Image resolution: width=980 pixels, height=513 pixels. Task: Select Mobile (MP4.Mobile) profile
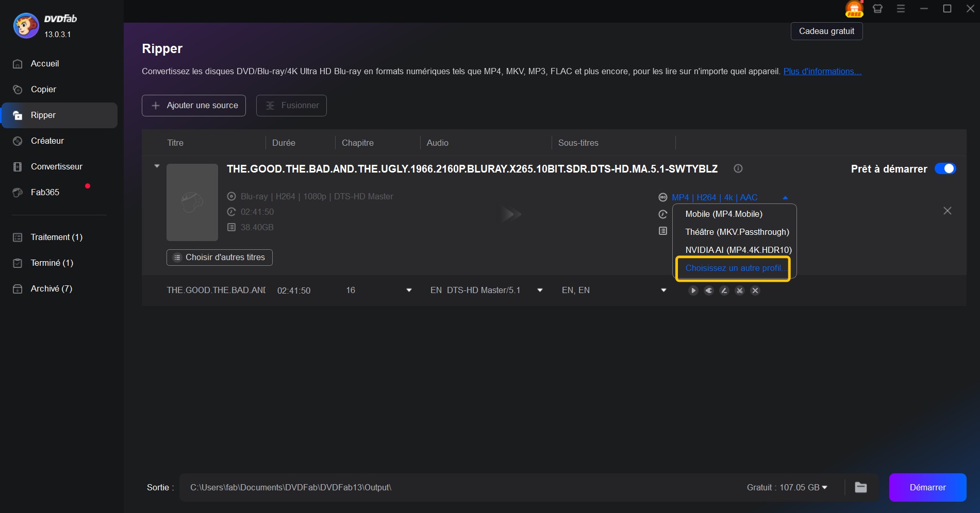(x=724, y=214)
